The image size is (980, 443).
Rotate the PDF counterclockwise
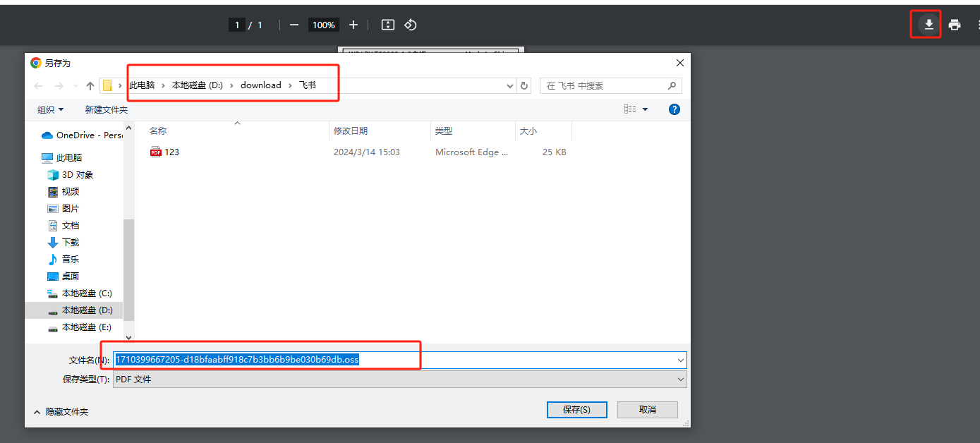coord(411,25)
